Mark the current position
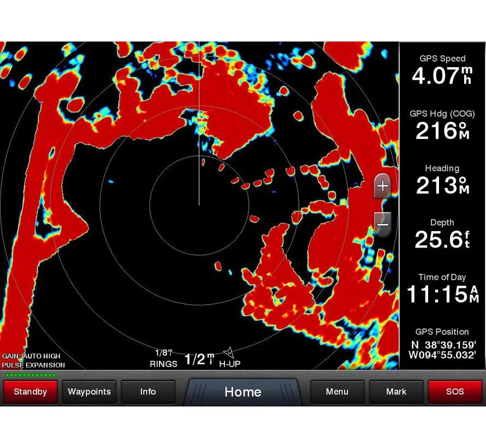Viewport: 486px width, 448px height. (x=396, y=392)
